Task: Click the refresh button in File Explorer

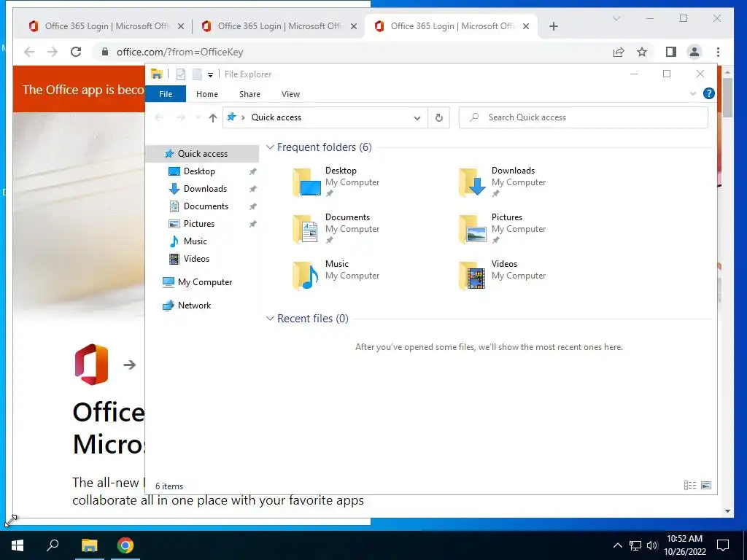Action: tap(438, 117)
